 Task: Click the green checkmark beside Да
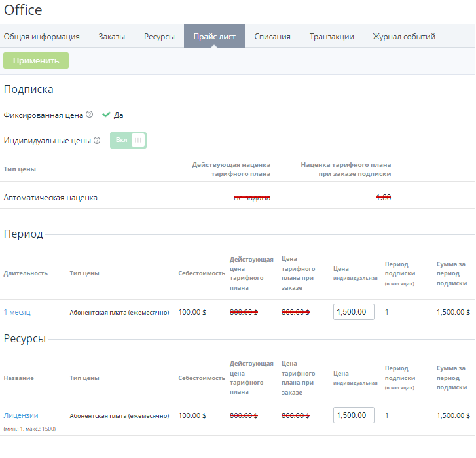(x=106, y=114)
